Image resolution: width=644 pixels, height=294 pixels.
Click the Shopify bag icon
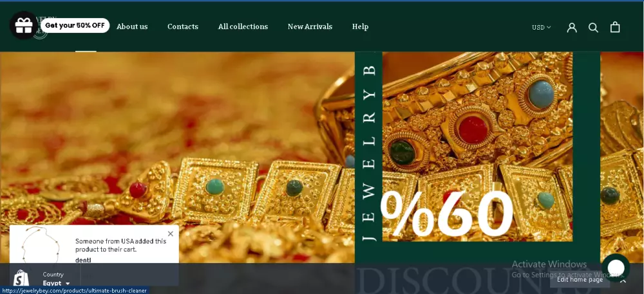(x=21, y=279)
